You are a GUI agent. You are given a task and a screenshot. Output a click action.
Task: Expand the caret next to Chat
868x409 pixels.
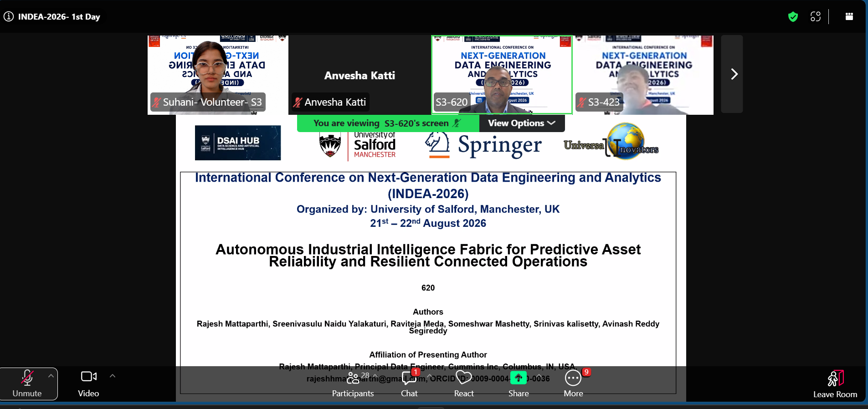(x=429, y=376)
